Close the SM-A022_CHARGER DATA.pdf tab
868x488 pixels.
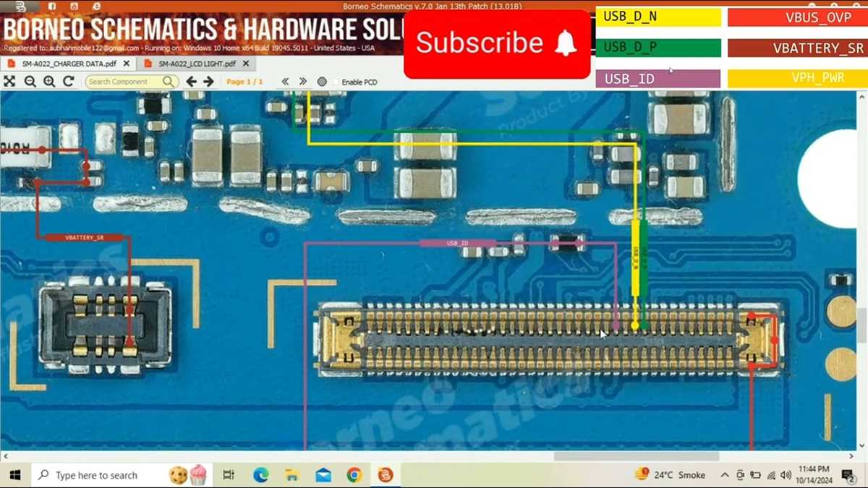(126, 64)
